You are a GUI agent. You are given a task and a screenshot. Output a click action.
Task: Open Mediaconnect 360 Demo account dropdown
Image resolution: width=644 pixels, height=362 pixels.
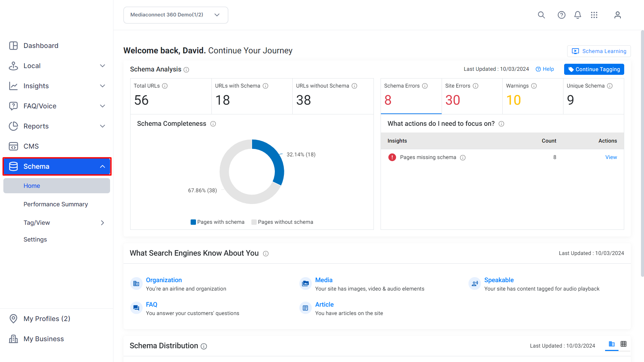pos(176,15)
